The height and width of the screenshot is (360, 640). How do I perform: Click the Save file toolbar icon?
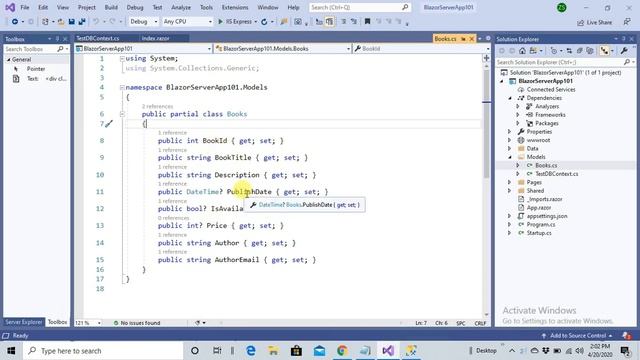tap(71, 22)
